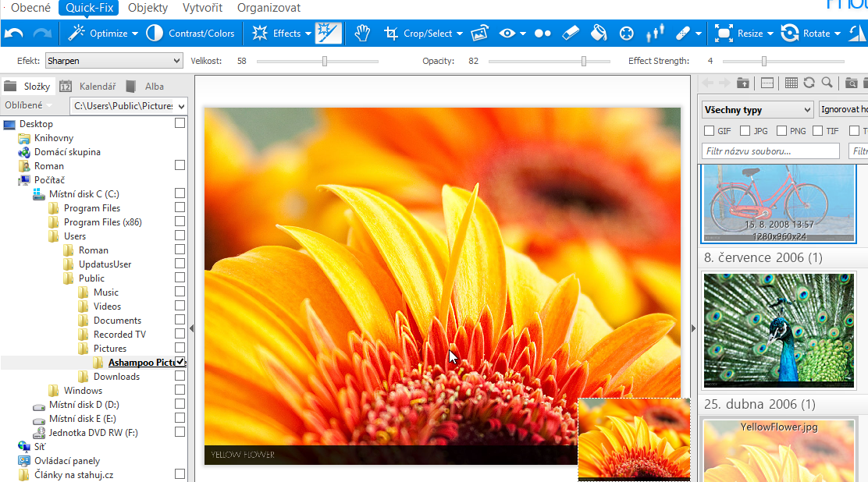Image resolution: width=868 pixels, height=482 pixels.
Task: Check the Downloads folder checkbox
Action: [x=180, y=376]
